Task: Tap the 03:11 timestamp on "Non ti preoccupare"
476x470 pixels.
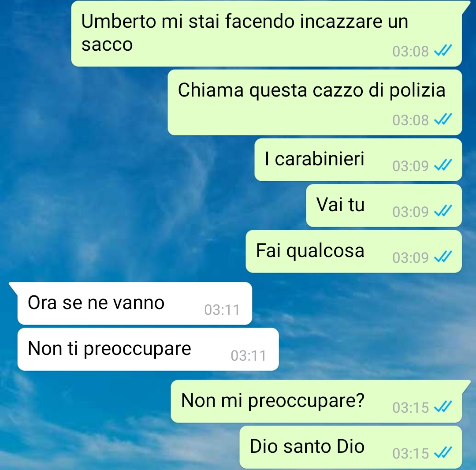Action: pyautogui.click(x=248, y=356)
